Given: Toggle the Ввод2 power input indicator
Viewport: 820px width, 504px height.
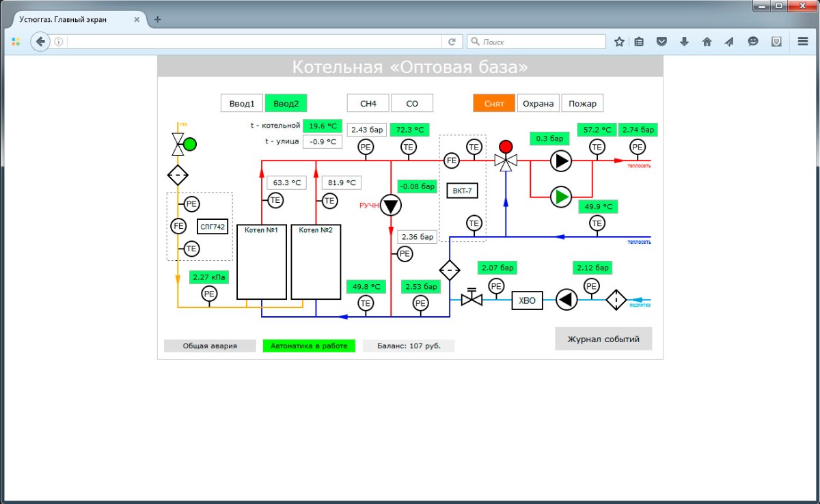Looking at the screenshot, I should tap(286, 104).
